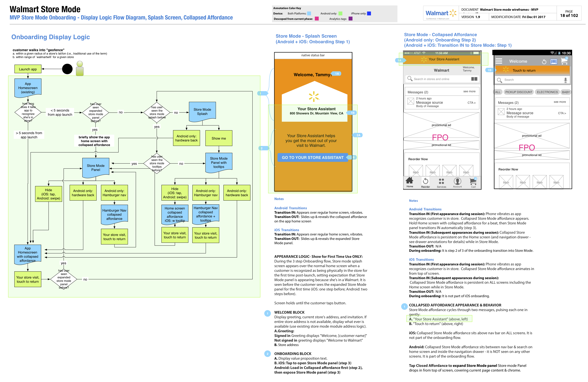Screen dimensions: 588x382
Task: Open hamburger menu icon in Android mockup
Action: coord(499,61)
